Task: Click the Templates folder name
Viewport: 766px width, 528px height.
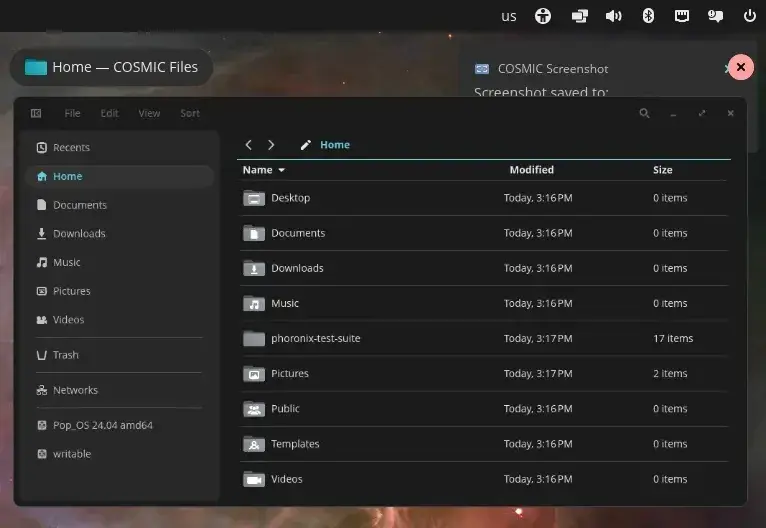Action: click(x=295, y=444)
